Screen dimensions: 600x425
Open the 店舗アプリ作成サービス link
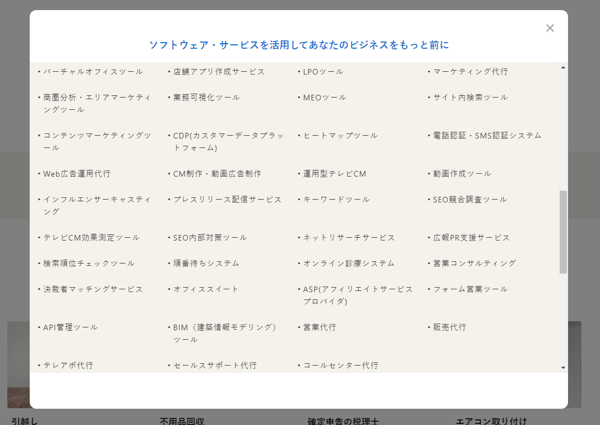pyautogui.click(x=219, y=72)
